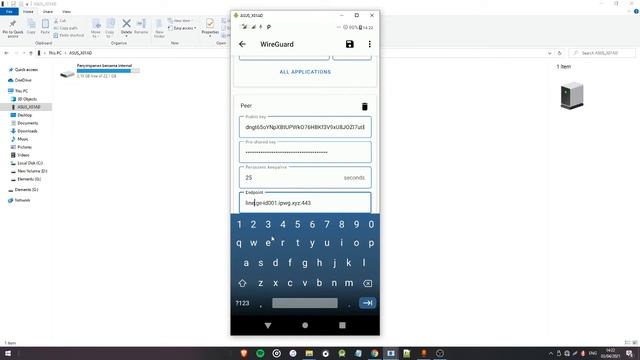The height and width of the screenshot is (360, 640).
Task: Tap the Android recents square navigation button
Action: tap(342, 325)
